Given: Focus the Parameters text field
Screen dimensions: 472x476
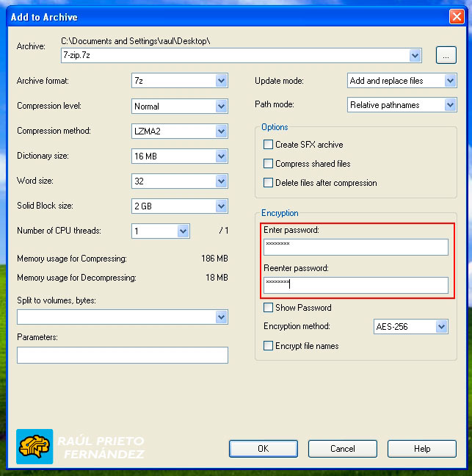Looking at the screenshot, I should pos(123,356).
